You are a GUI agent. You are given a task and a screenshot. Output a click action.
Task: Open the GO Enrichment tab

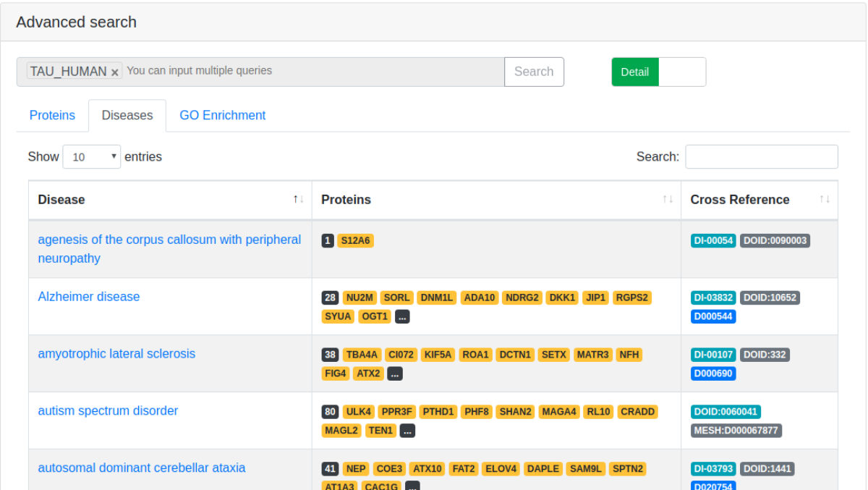[x=222, y=116]
